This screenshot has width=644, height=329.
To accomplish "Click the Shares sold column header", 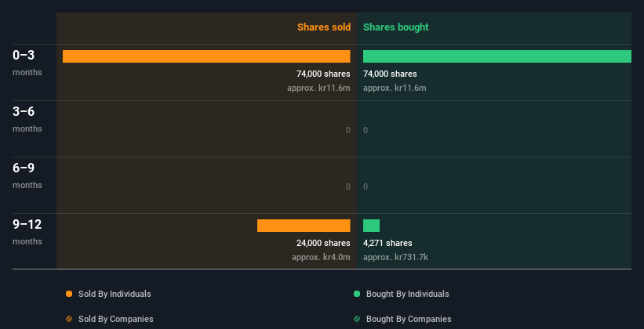I will 324,27.
